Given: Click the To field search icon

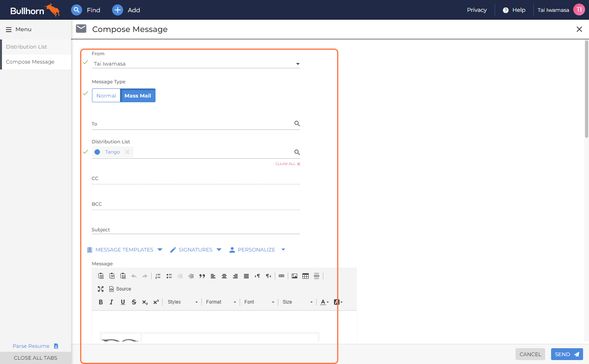Looking at the screenshot, I should click(297, 124).
